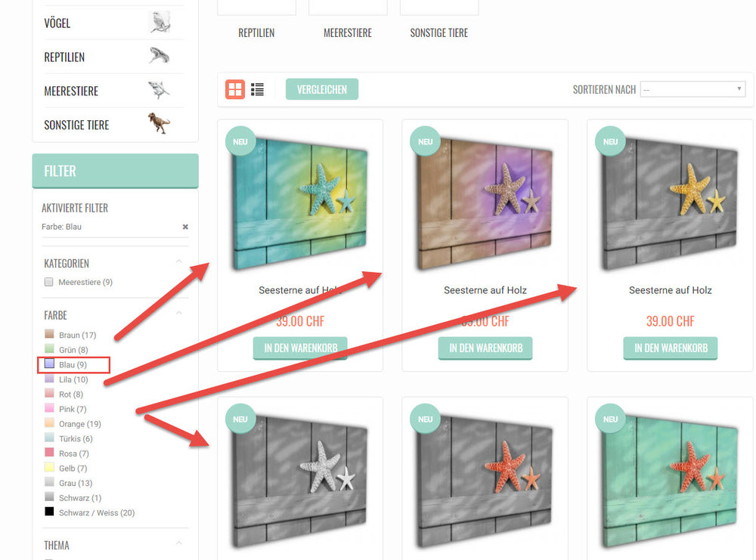Image resolution: width=756 pixels, height=560 pixels.
Task: Remove the active Farbe: Blau filter
Action: click(x=185, y=227)
